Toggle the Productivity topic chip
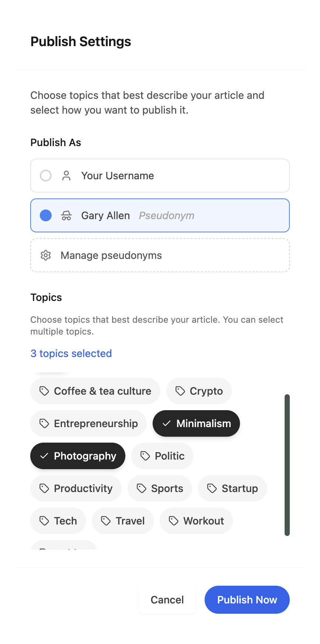The height and width of the screenshot is (644, 320). point(76,488)
